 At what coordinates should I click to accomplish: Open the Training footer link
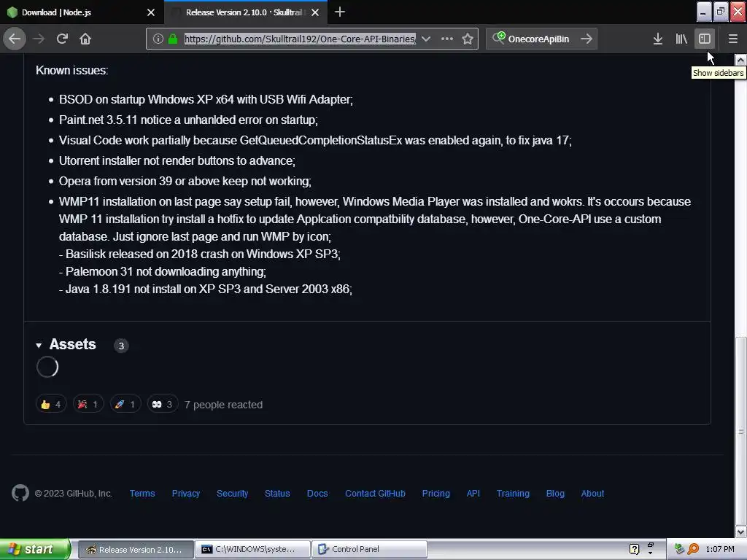pos(513,494)
